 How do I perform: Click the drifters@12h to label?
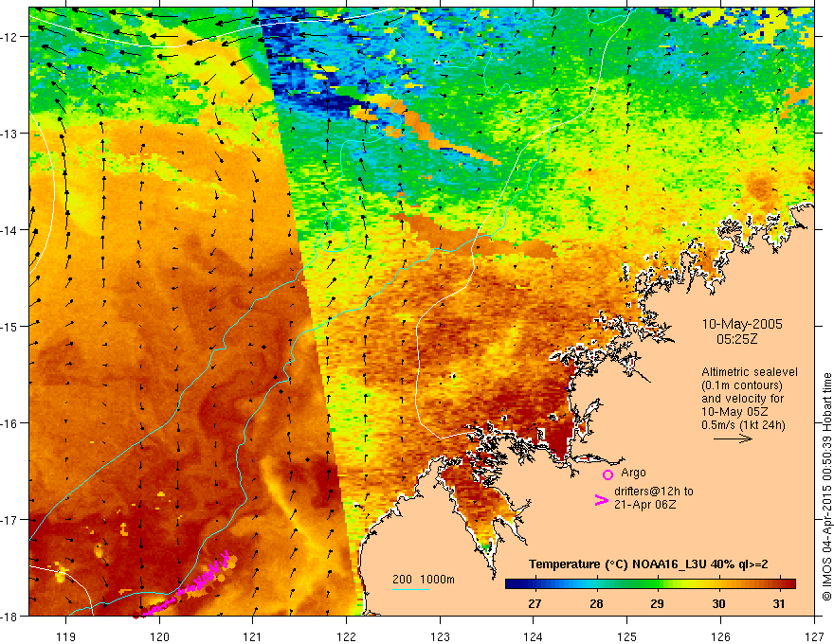[654, 492]
